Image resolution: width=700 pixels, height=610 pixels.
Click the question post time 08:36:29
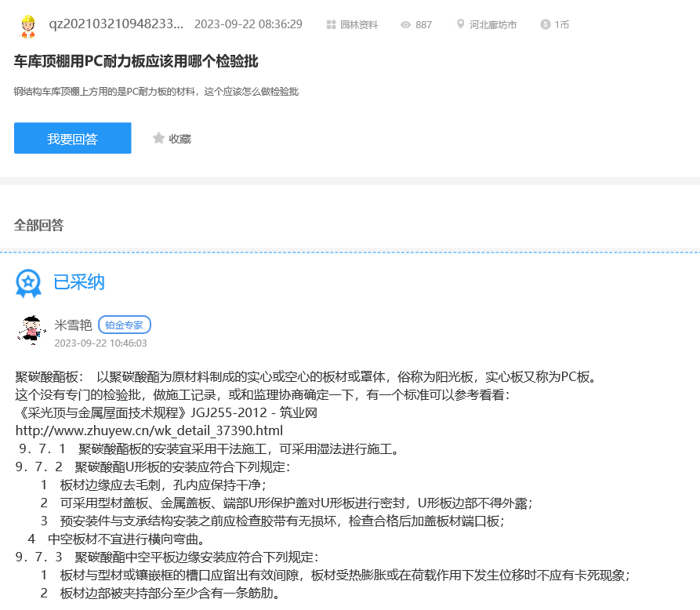[x=248, y=24]
